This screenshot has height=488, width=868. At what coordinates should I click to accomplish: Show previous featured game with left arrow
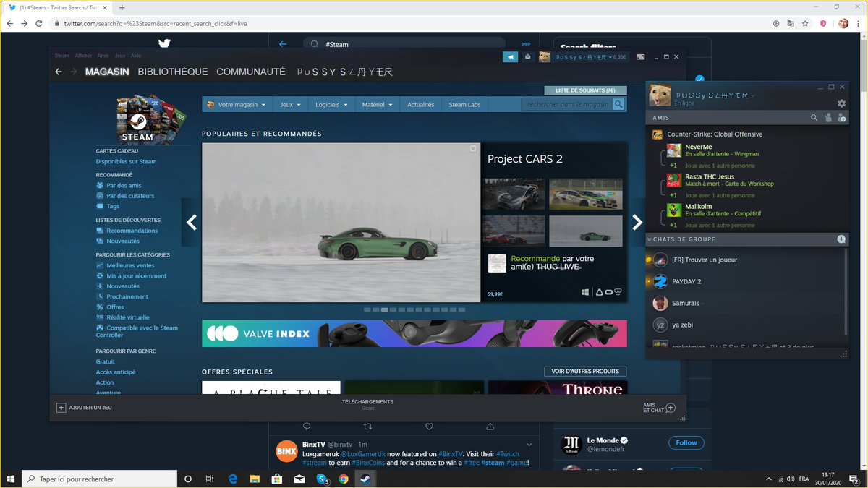(192, 222)
